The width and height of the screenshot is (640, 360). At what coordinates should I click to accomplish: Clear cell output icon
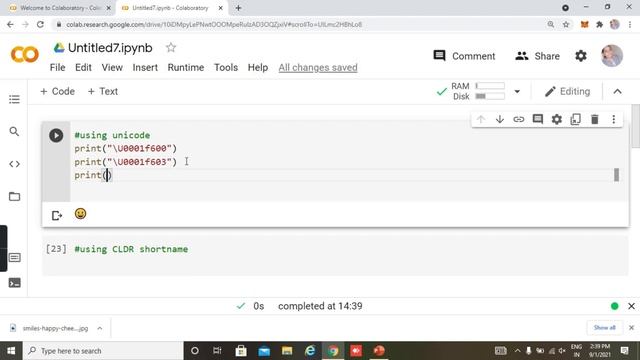pos(57,215)
